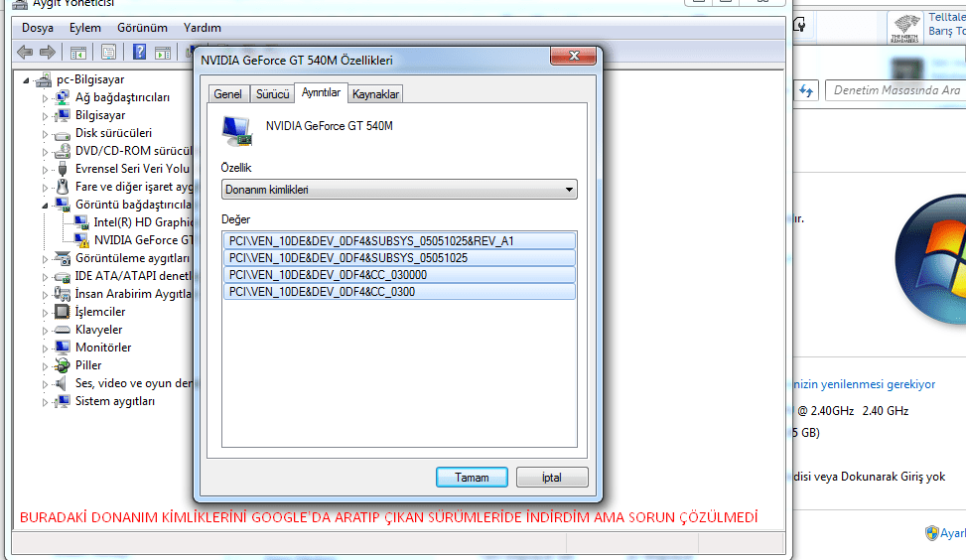Switch to the Sürücü tab

(x=272, y=93)
